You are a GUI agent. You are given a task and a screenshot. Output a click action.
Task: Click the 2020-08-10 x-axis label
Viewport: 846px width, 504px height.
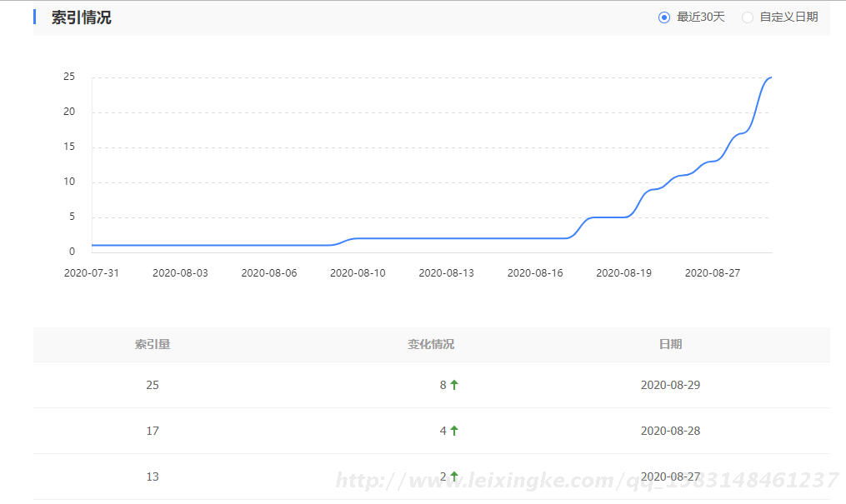358,272
